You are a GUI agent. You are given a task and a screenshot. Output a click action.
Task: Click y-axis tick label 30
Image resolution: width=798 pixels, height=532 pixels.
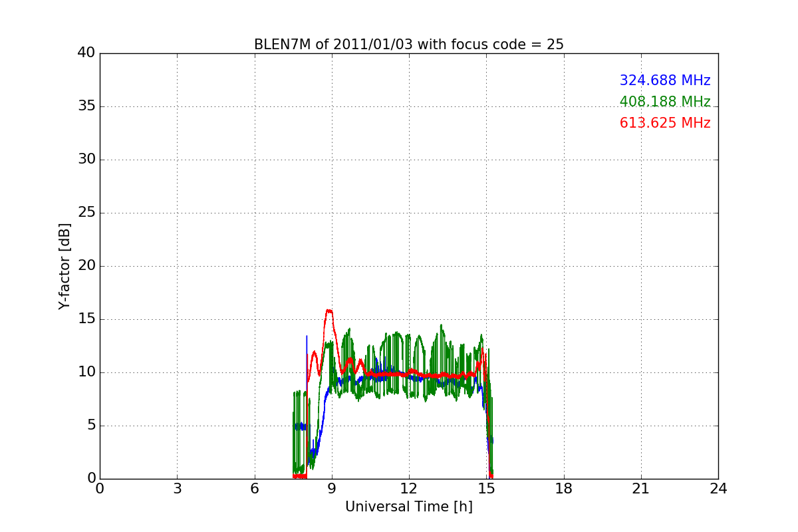[86, 160]
